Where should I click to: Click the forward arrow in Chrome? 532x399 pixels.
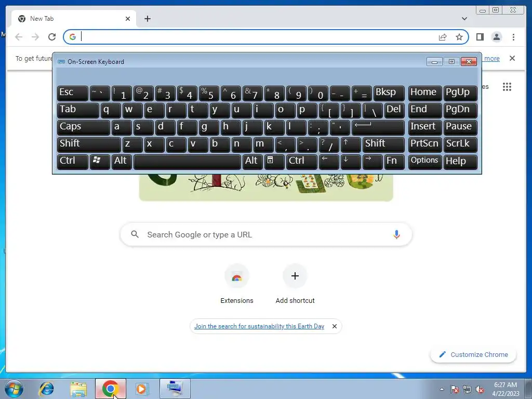click(35, 37)
